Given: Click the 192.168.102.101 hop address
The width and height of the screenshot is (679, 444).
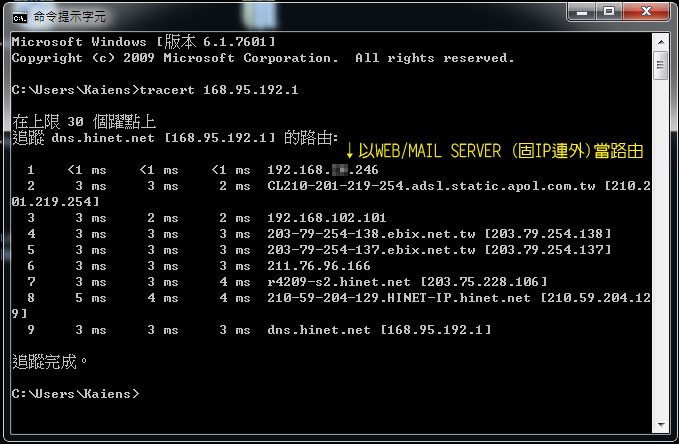Looking at the screenshot, I should (x=326, y=218).
